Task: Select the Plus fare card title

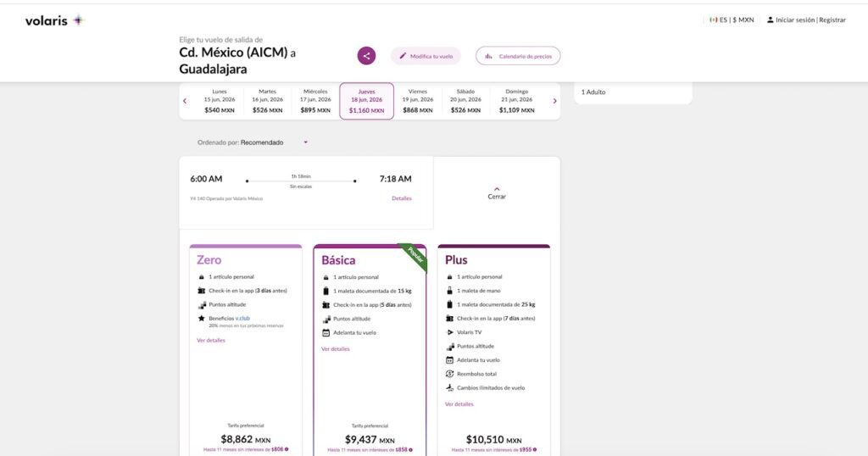Action: (456, 259)
